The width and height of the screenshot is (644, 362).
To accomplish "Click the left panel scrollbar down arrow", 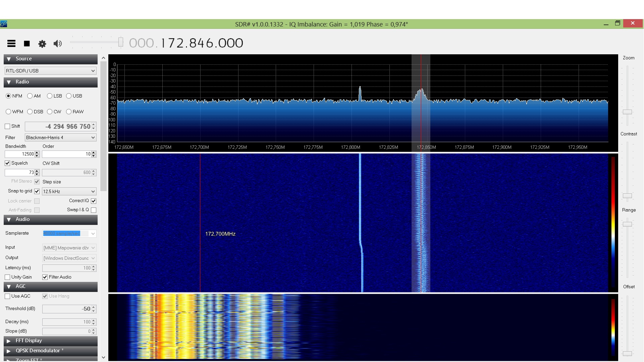I will click(x=103, y=357).
